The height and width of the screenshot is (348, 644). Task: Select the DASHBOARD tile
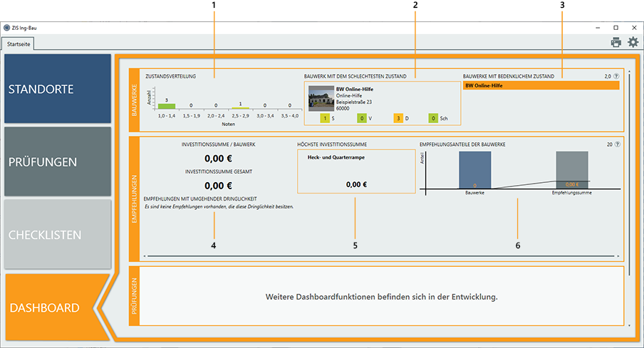pyautogui.click(x=51, y=307)
